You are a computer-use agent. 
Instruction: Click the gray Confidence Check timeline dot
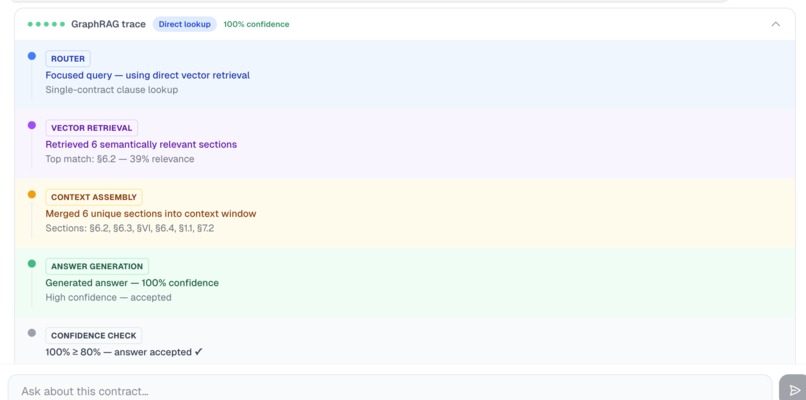pyautogui.click(x=32, y=333)
